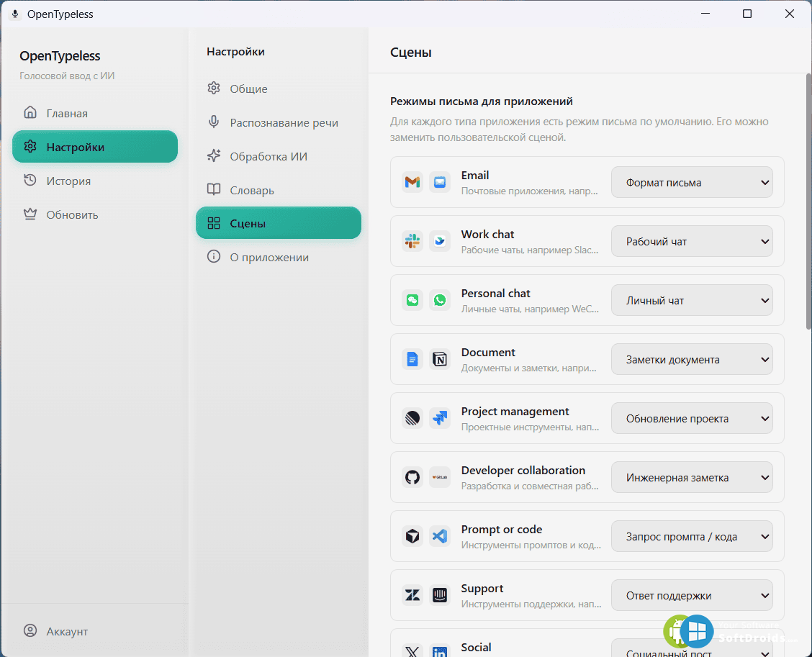This screenshot has height=657, width=812.
Task: Open the Email mode dropdown Формат письма
Action: click(x=692, y=182)
